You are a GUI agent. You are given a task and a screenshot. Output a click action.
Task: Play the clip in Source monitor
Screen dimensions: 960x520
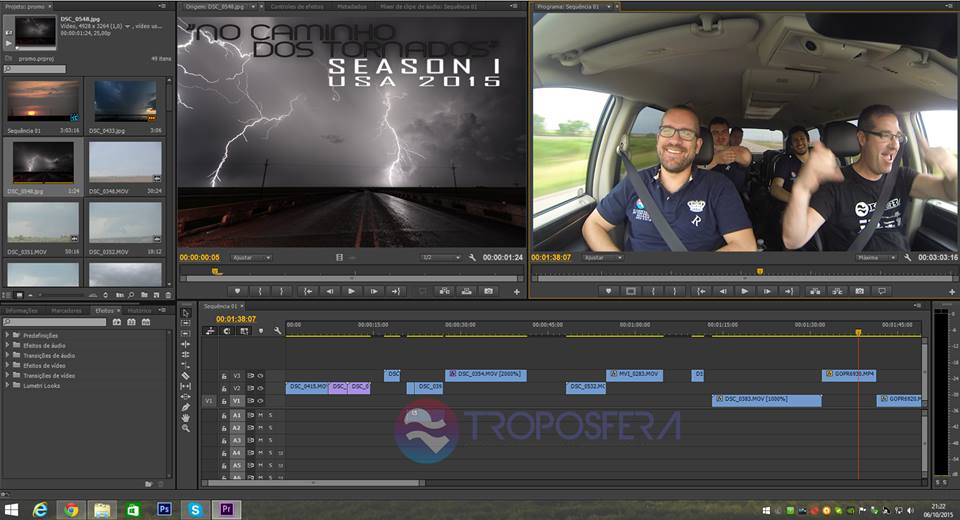[351, 292]
